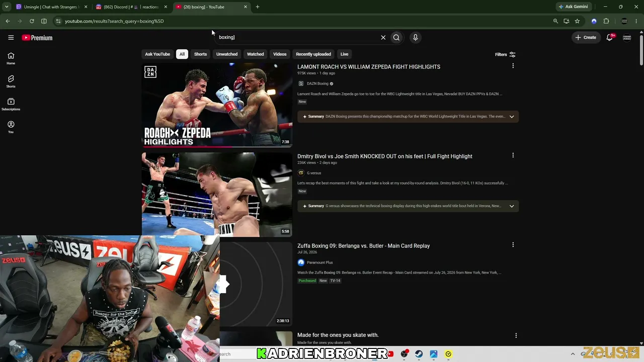Go back with browser back arrow

click(x=8, y=21)
